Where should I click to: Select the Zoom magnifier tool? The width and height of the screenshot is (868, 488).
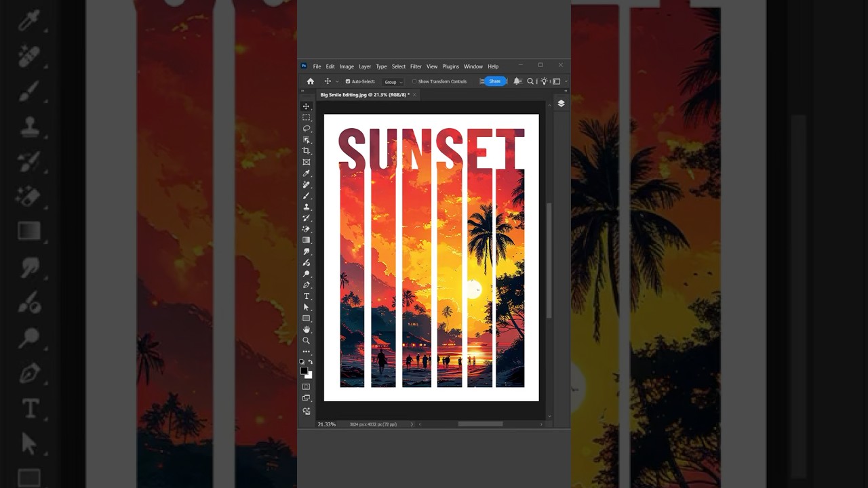(x=306, y=340)
